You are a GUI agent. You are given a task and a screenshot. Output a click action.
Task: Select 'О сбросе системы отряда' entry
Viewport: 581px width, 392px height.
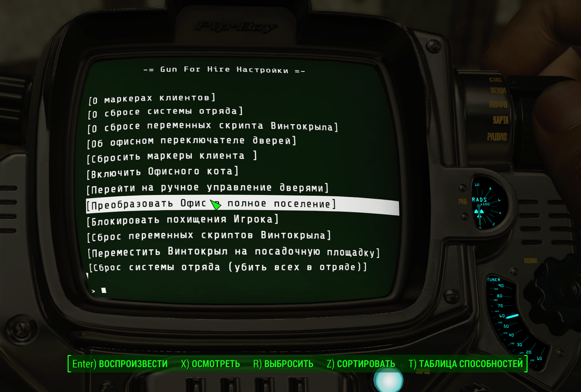(x=165, y=112)
